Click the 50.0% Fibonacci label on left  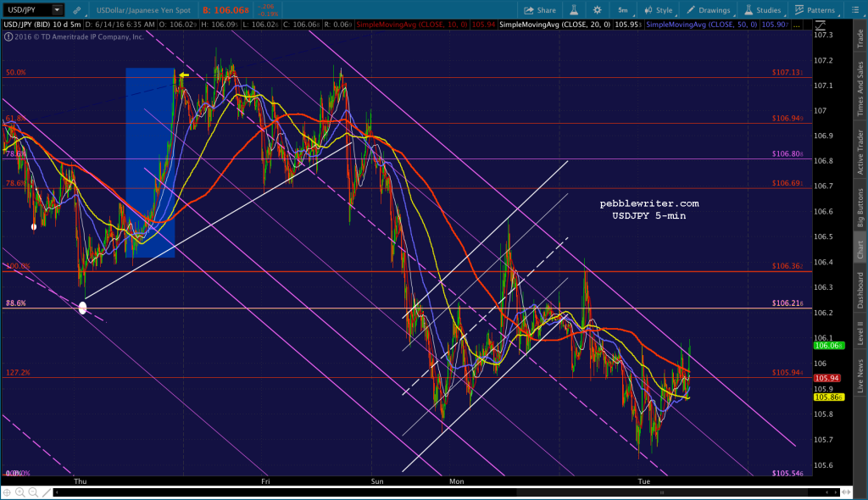pos(16,73)
